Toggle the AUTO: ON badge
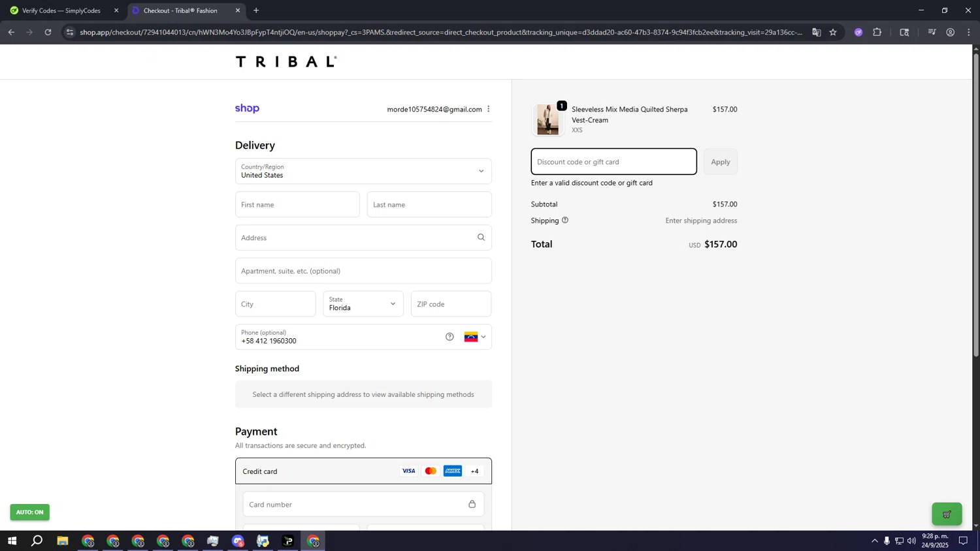This screenshot has width=980, height=551. tap(29, 512)
